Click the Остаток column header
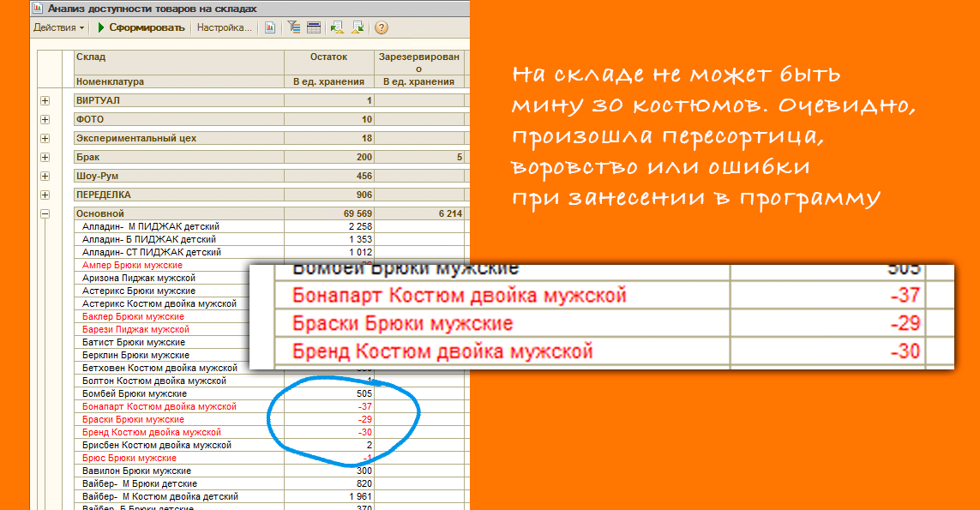This screenshot has height=510, width=980. click(x=328, y=63)
